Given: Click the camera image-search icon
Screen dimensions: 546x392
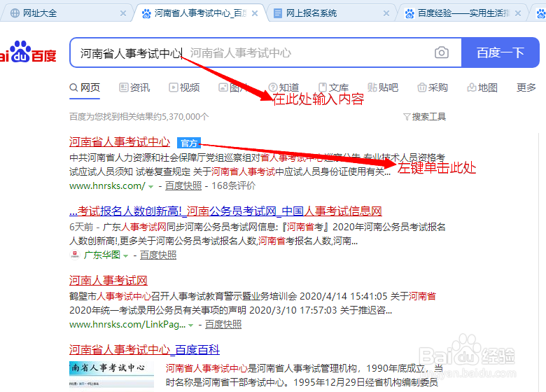Looking at the screenshot, I should tap(441, 52).
